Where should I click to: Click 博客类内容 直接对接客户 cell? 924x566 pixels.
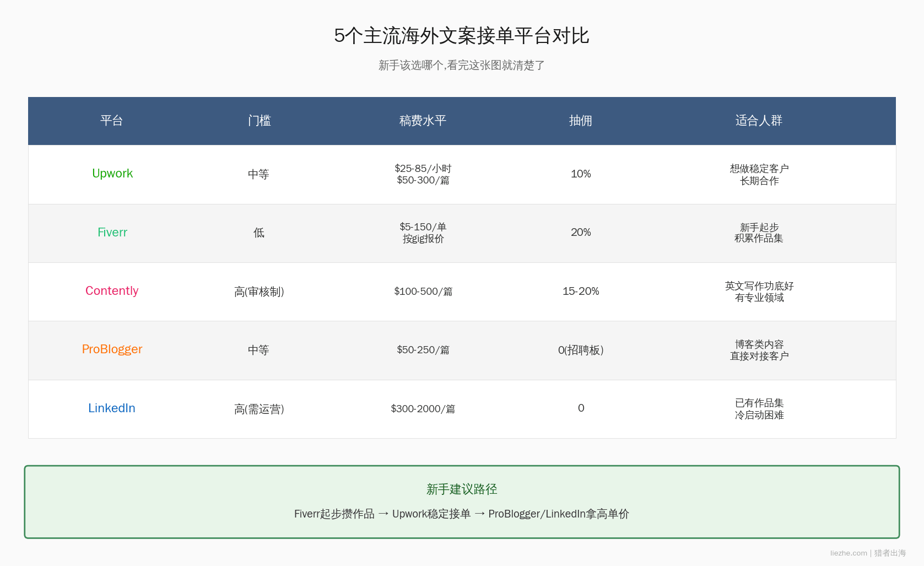(759, 350)
